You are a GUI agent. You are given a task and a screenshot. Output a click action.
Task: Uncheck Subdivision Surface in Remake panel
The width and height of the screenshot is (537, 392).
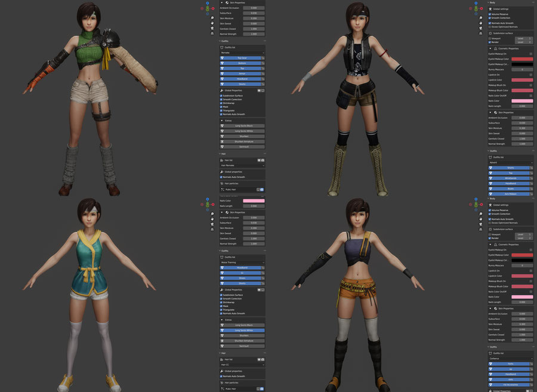click(221, 95)
